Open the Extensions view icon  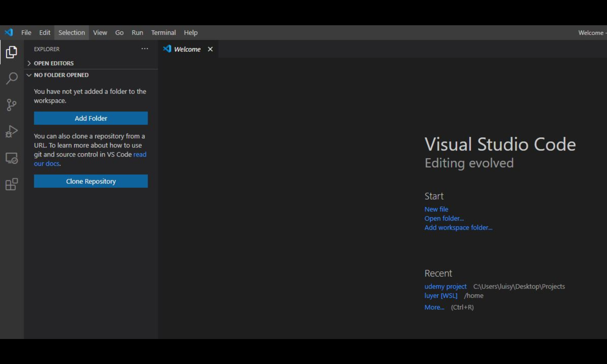click(11, 184)
